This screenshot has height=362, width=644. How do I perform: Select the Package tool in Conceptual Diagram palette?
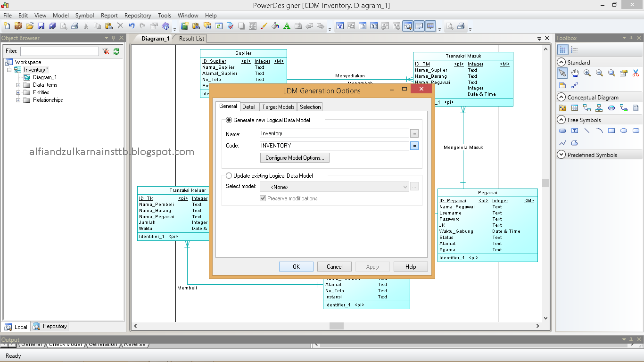click(562, 108)
